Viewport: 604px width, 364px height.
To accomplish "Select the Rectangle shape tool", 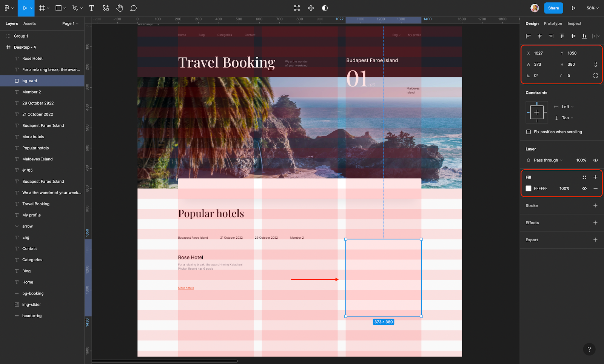I will [x=59, y=8].
